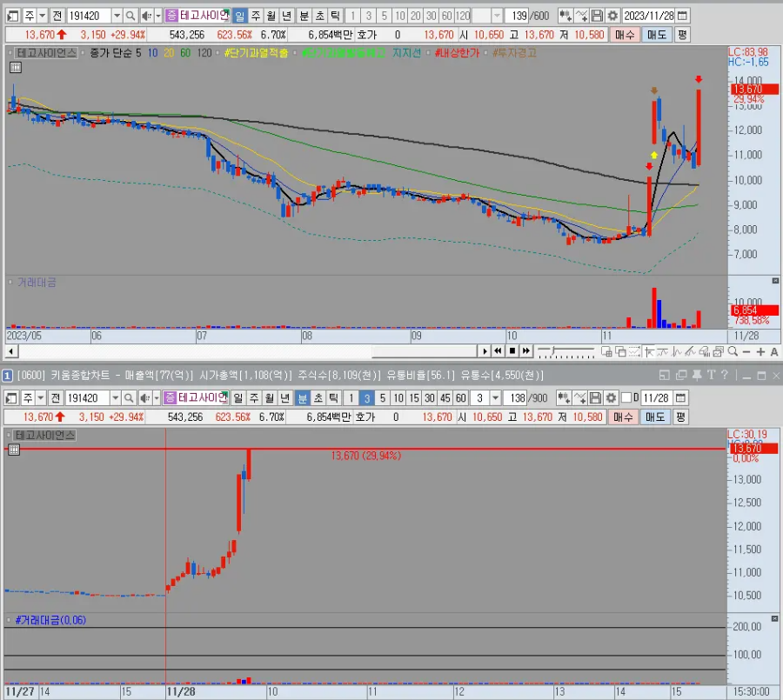
Task: Open the 주 type dropdown arrow in the bottom toolbar
Action: pyautogui.click(x=41, y=398)
